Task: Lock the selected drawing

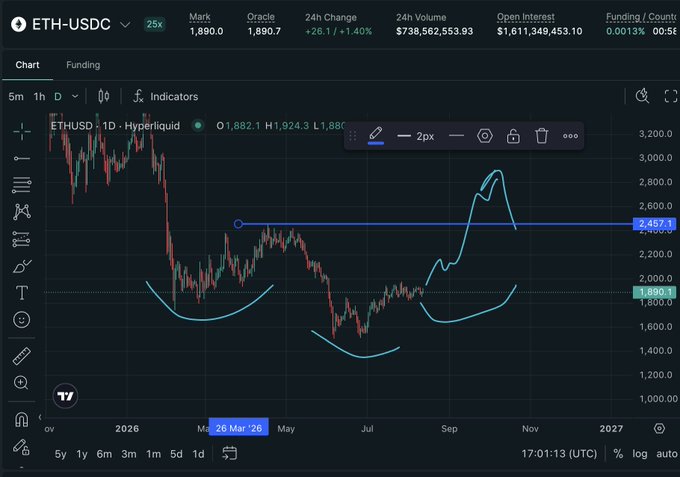Action: pos(513,136)
